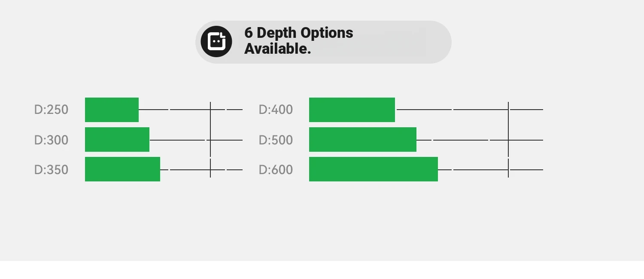Click the "6 Depth Options Available." heading
The height and width of the screenshot is (279, 644).
(299, 41)
